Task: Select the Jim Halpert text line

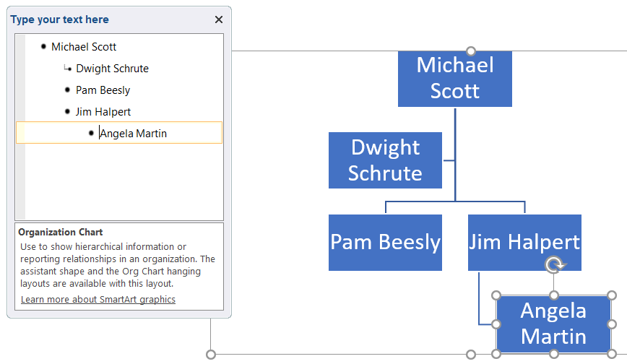Action: (x=103, y=112)
